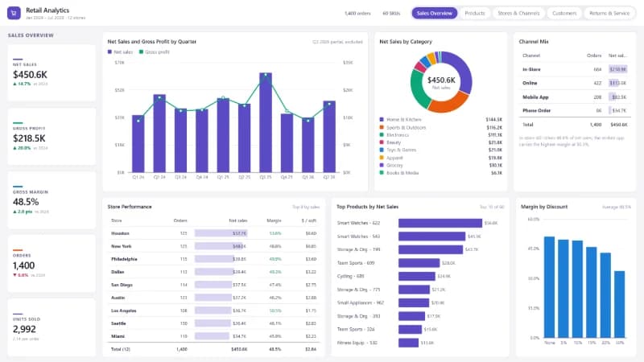Sort Store Performance by 'Net sales' header

238,220
